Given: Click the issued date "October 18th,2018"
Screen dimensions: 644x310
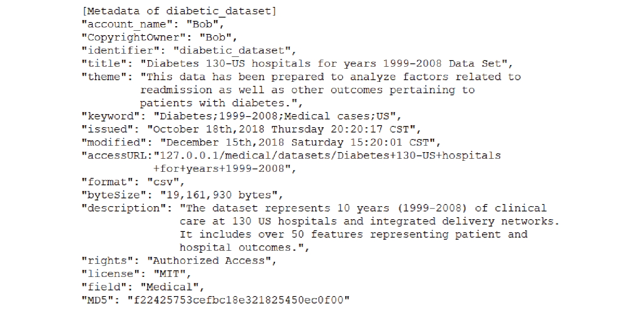Looking at the screenshot, I should [x=206, y=129].
